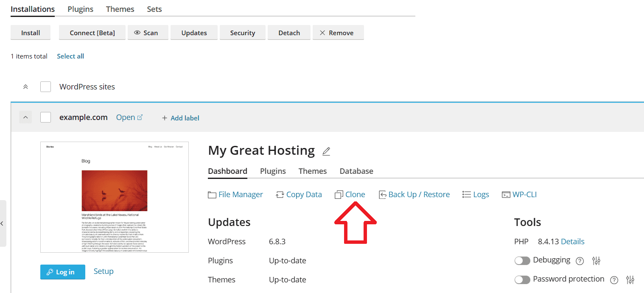Image resolution: width=644 pixels, height=293 pixels.
Task: Open the Database tab
Action: click(x=356, y=171)
